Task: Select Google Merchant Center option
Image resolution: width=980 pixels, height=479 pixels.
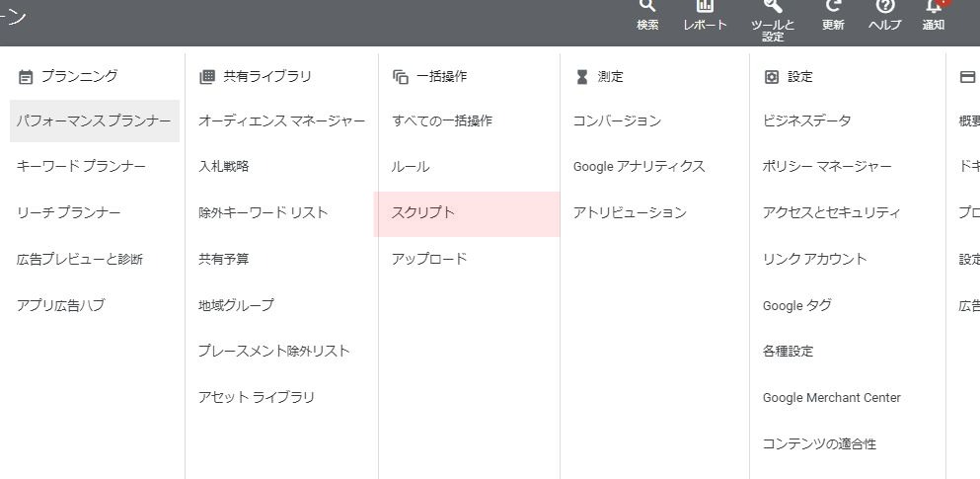Action: (x=831, y=398)
